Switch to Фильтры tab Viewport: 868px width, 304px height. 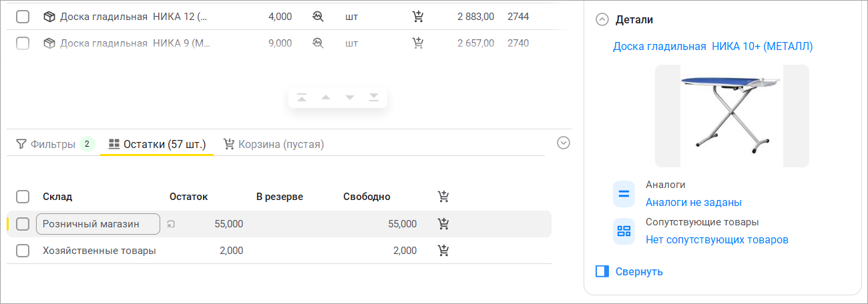tap(52, 144)
